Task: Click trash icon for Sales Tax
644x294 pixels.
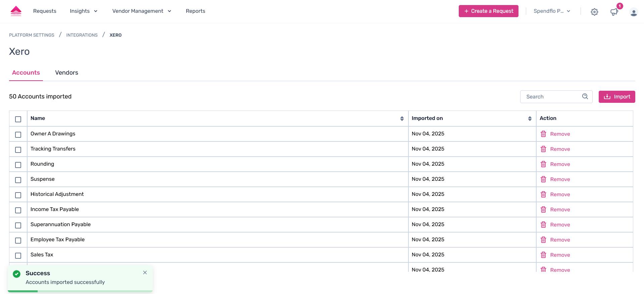Action: tap(543, 255)
